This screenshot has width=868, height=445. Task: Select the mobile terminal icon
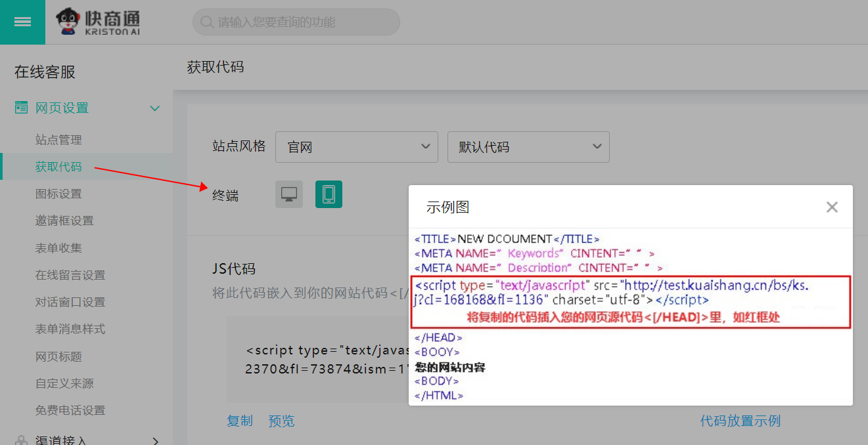329,194
